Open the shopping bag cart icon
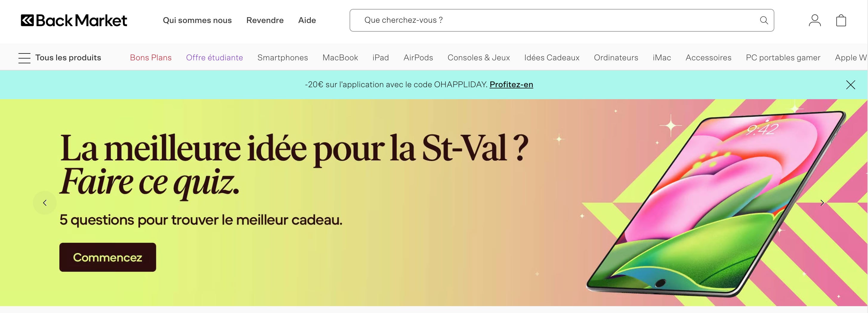Image resolution: width=868 pixels, height=313 pixels. [841, 20]
